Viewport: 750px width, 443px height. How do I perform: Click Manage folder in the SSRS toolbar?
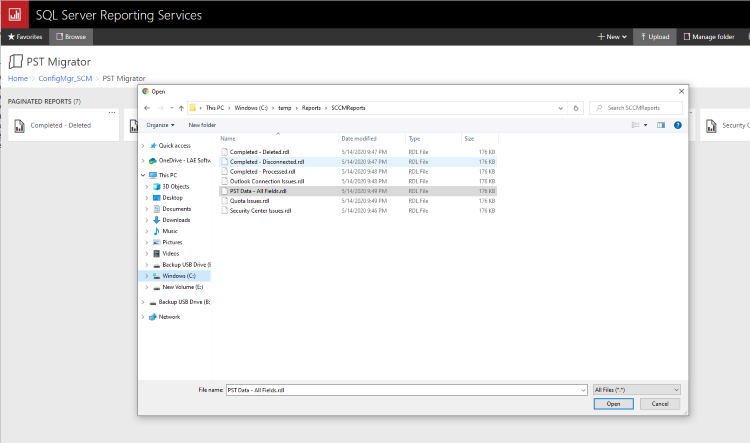pos(709,37)
